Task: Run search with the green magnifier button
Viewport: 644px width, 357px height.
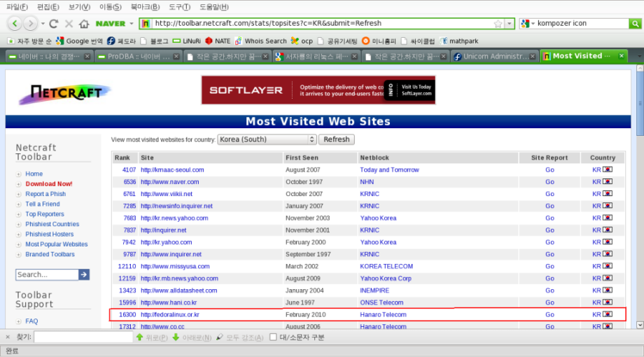Action: coord(635,24)
